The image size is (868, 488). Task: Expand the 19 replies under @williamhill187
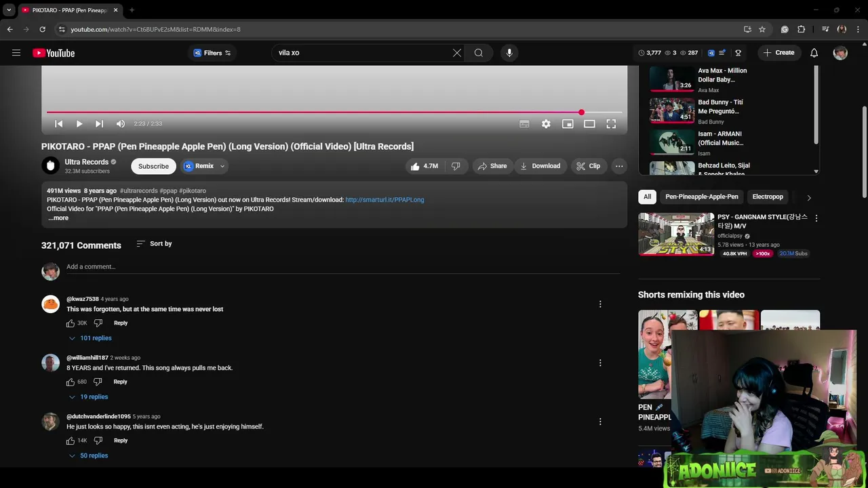click(88, 397)
